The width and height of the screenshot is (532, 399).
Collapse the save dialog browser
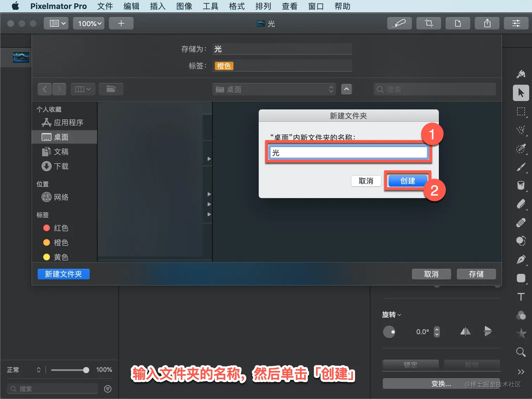coord(347,89)
